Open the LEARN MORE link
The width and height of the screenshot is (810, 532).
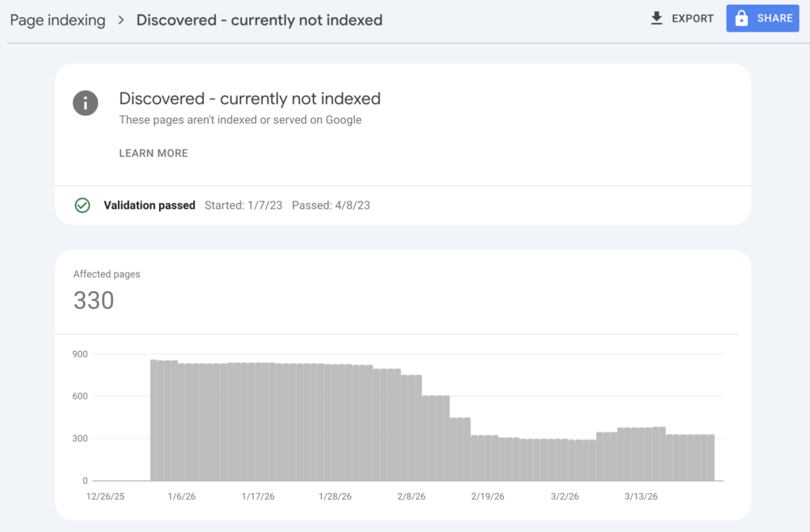point(153,153)
